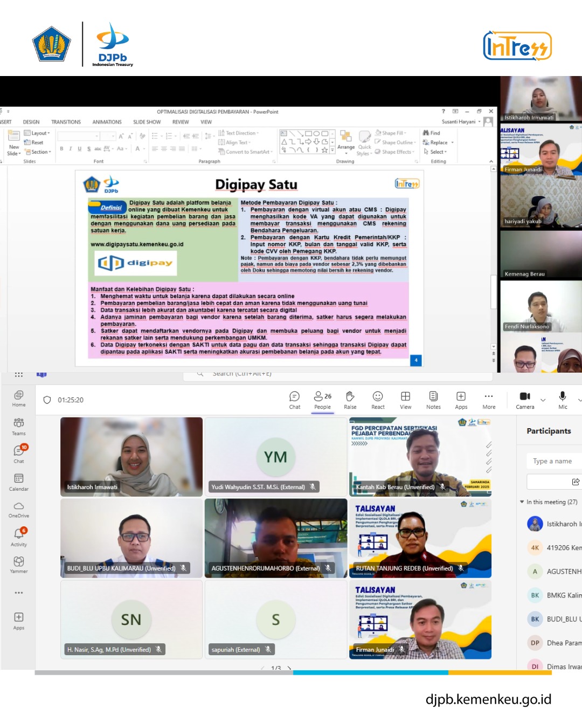The height and width of the screenshot is (728, 582).
Task: Open VIEW tab in PowerPoint
Action: tap(206, 122)
